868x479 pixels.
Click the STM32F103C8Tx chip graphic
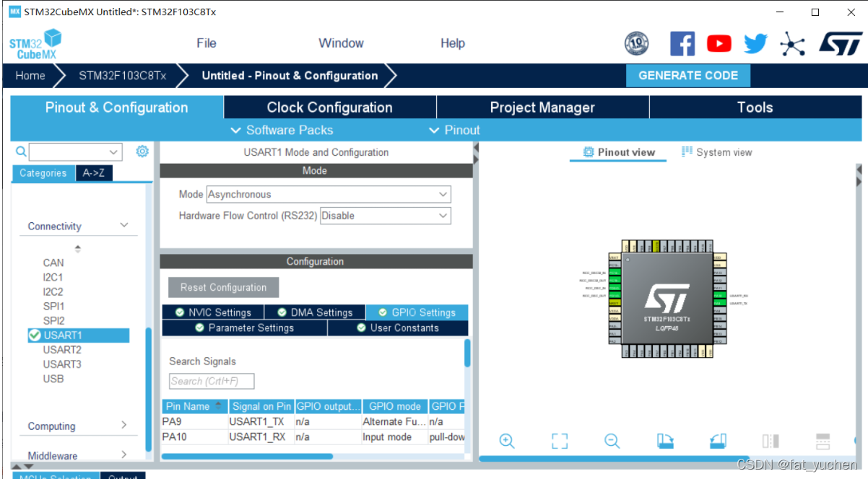[x=667, y=300]
